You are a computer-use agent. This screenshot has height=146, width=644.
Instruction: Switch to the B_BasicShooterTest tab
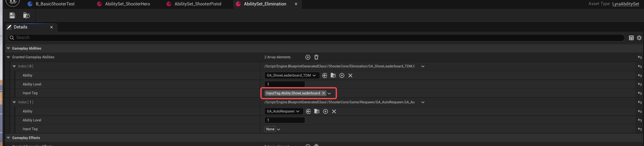pos(55,4)
